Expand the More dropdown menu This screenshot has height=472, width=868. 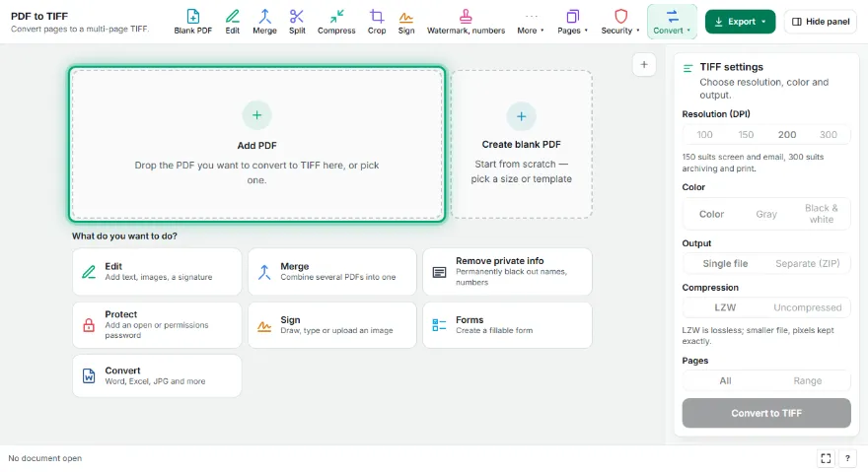pyautogui.click(x=531, y=22)
